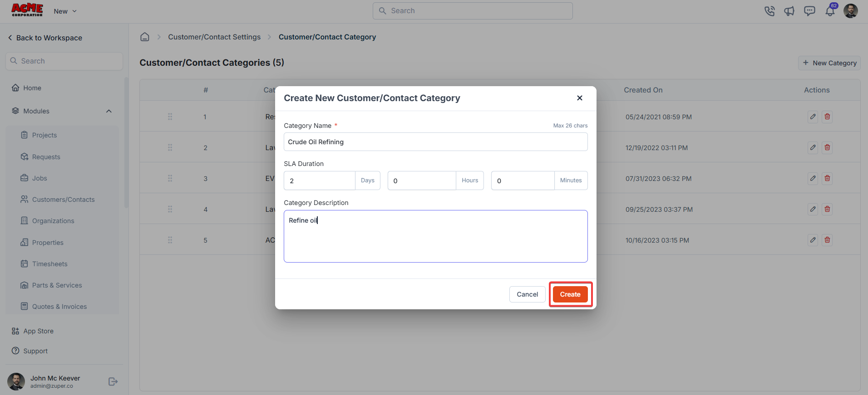Screen dimensions: 868x395
Task: Focus the sidebar Search box
Action: click(x=64, y=61)
